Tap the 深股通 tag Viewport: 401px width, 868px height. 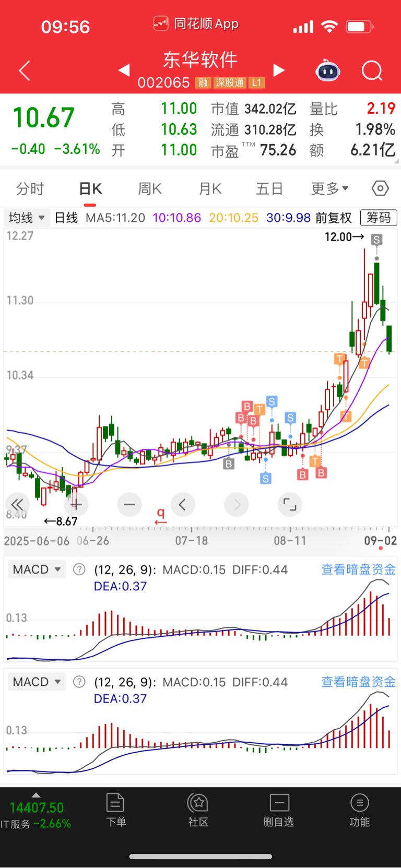230,82
